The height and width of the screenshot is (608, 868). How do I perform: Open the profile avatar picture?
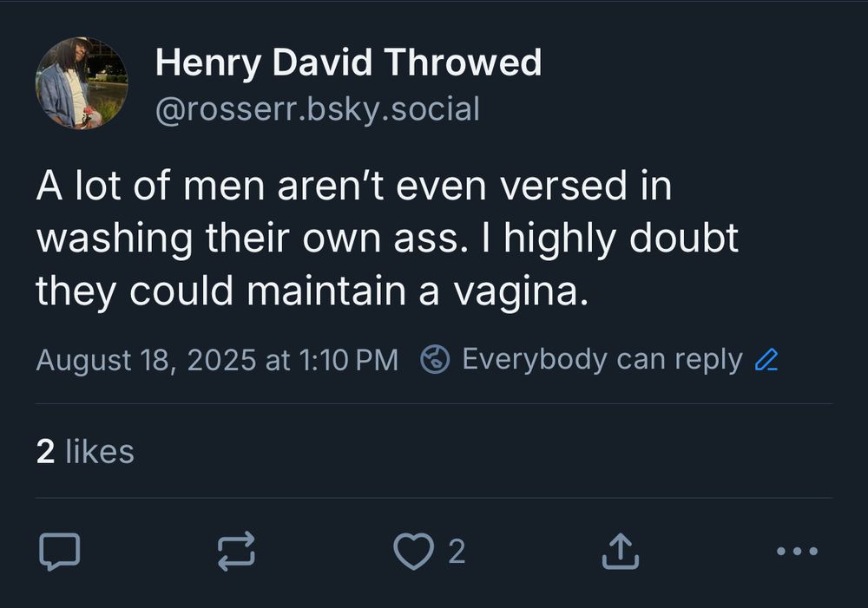click(x=82, y=83)
